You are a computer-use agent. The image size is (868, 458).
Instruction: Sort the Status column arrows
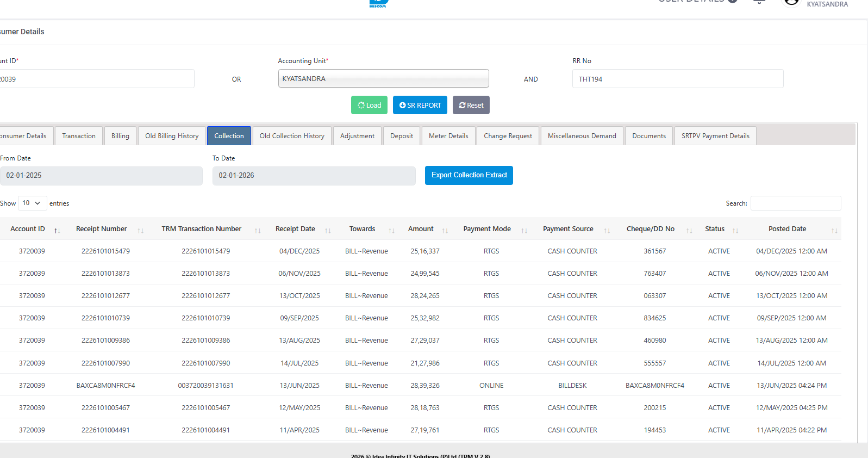[735, 231]
